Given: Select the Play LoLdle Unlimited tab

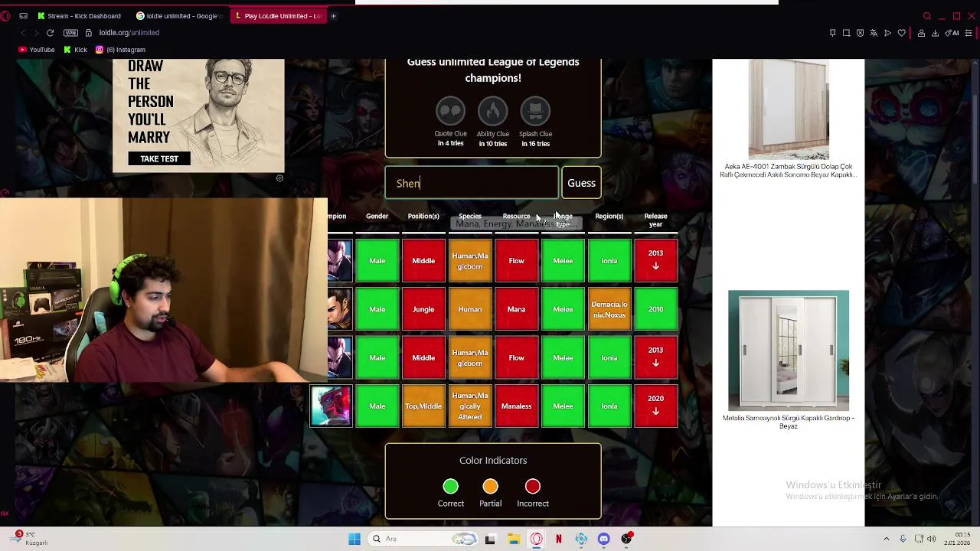Looking at the screenshot, I should coord(278,16).
